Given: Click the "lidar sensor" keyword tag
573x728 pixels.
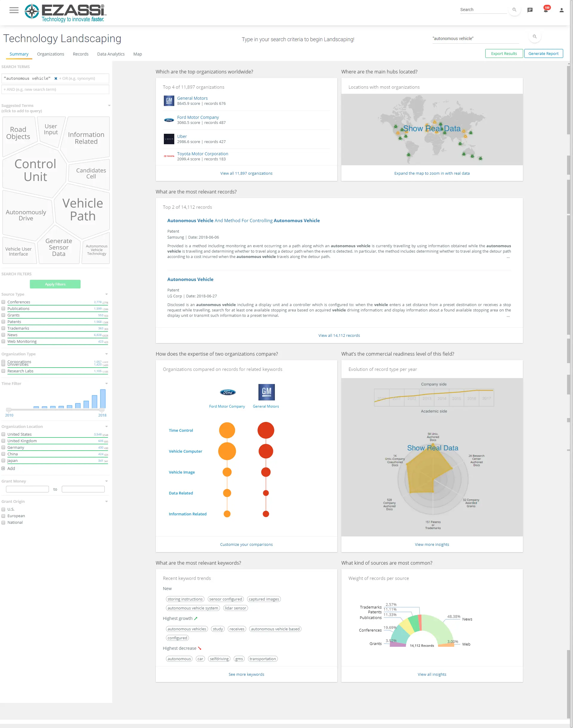Looking at the screenshot, I should click(x=235, y=608).
